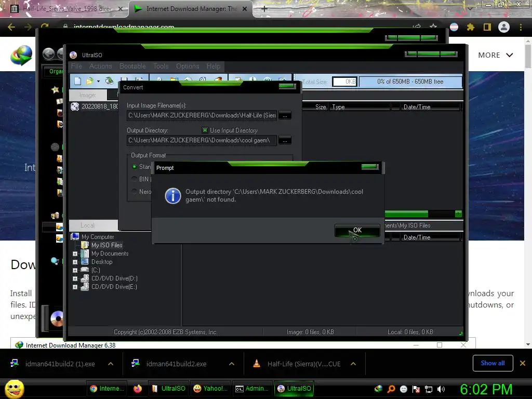Screen dimensions: 532x399
Task: Click the magnifier icon in system tray
Action: [x=391, y=389]
